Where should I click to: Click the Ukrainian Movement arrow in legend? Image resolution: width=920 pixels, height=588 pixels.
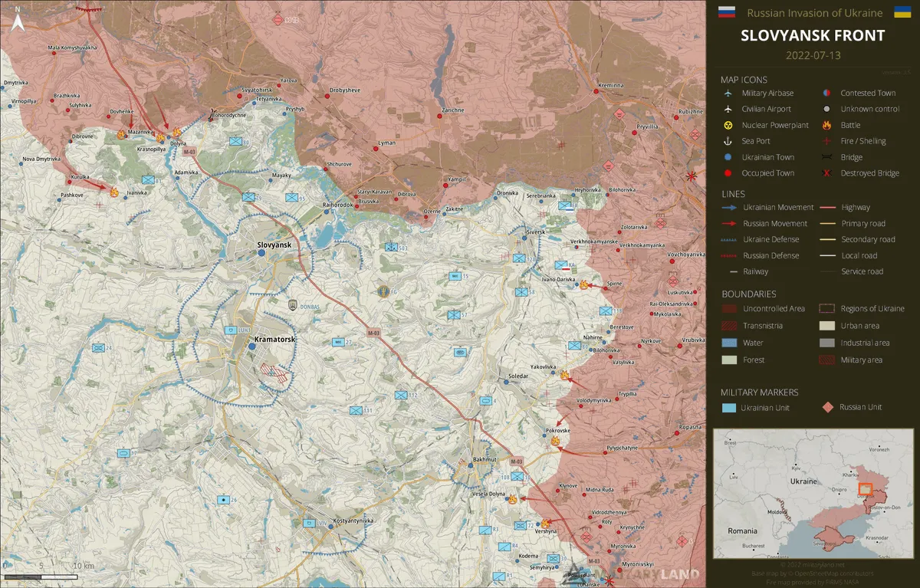click(x=729, y=208)
